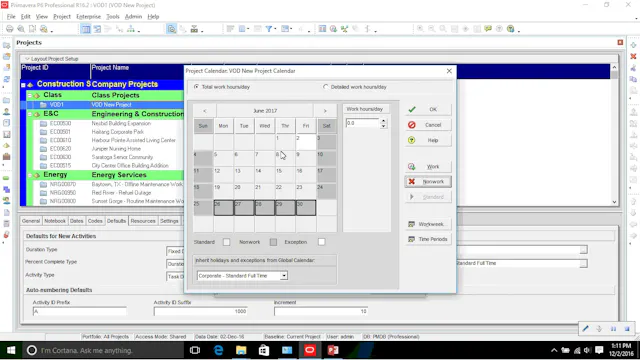
Task: Click the Nonwork button in dialog
Action: pos(428,182)
